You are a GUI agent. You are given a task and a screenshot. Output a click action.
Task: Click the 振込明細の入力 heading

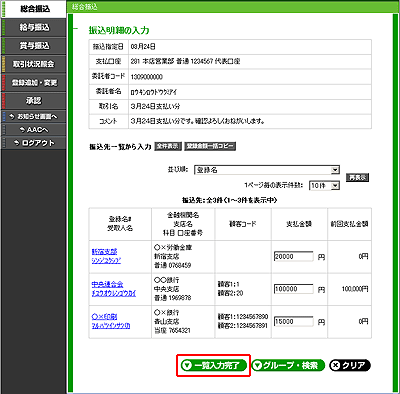tap(119, 30)
